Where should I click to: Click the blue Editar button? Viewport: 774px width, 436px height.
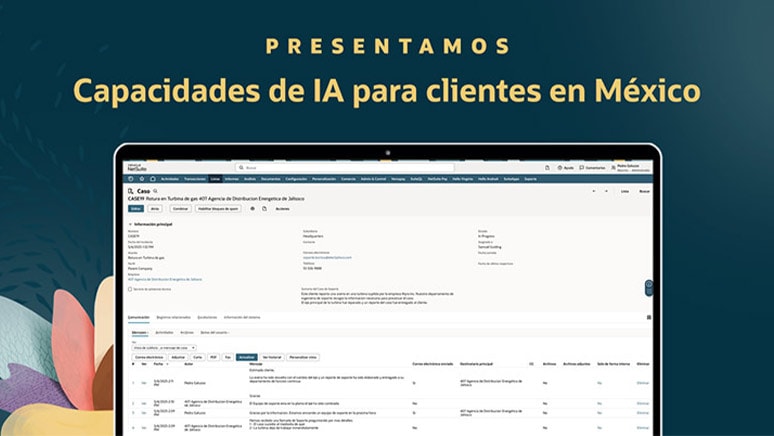tap(136, 209)
